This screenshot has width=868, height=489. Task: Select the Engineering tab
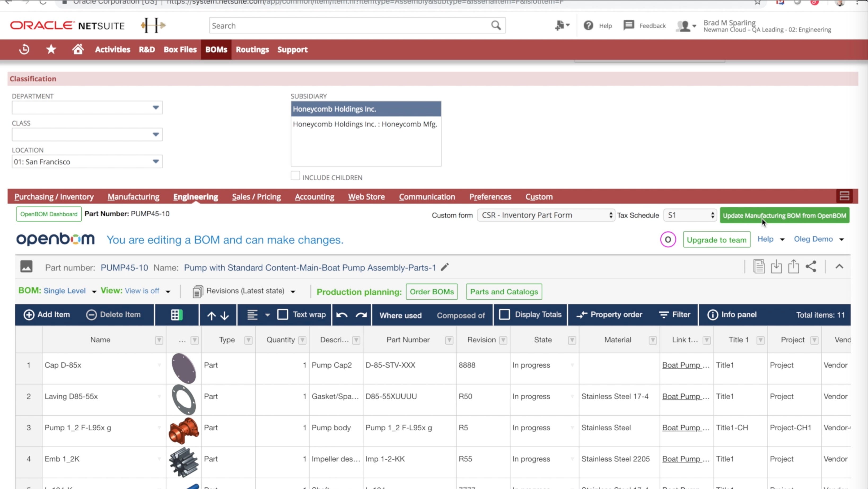(x=196, y=197)
